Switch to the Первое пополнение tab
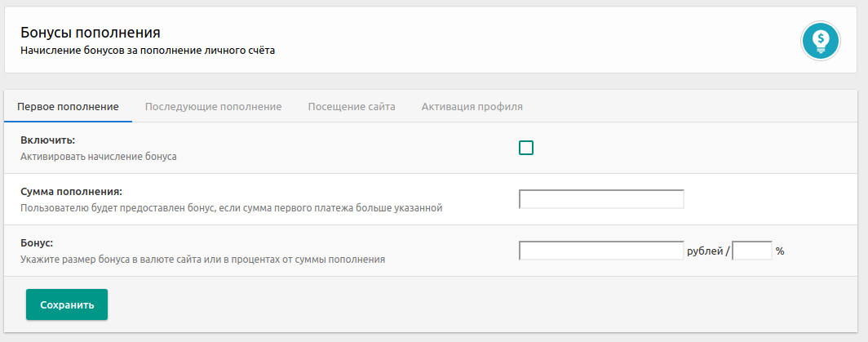Screen dimensions: 868x342 pos(69,107)
